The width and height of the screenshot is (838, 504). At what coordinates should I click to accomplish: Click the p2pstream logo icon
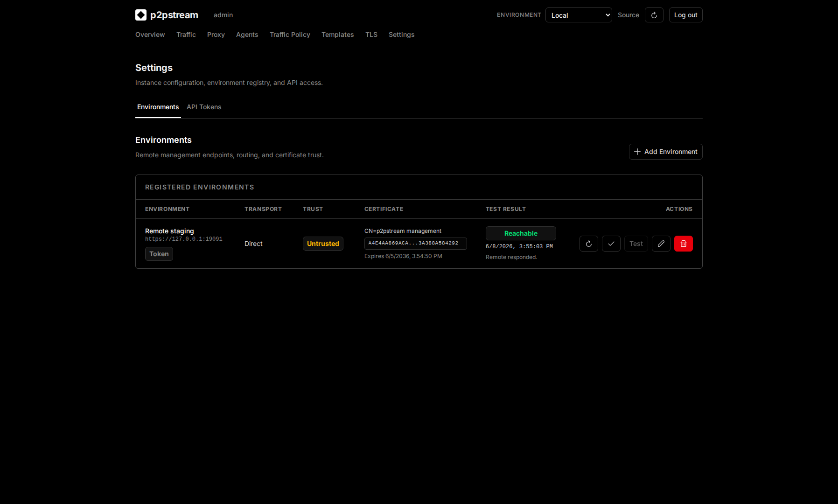141,15
